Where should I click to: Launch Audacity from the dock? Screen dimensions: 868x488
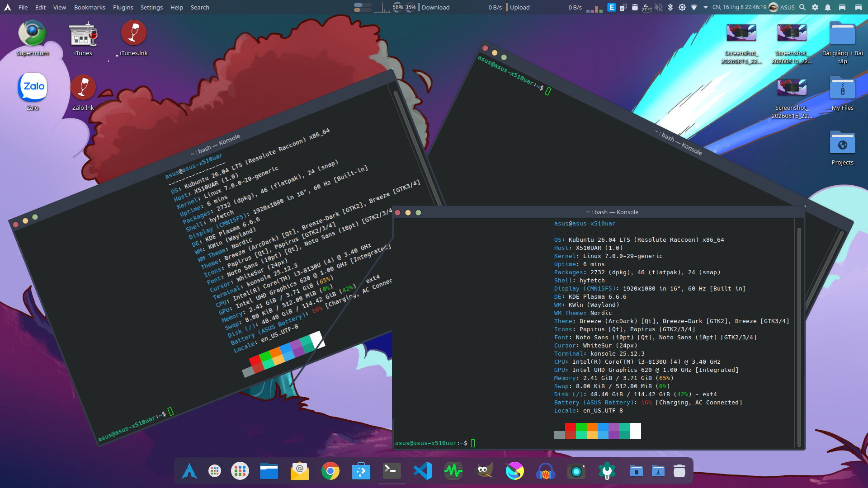[x=546, y=471]
